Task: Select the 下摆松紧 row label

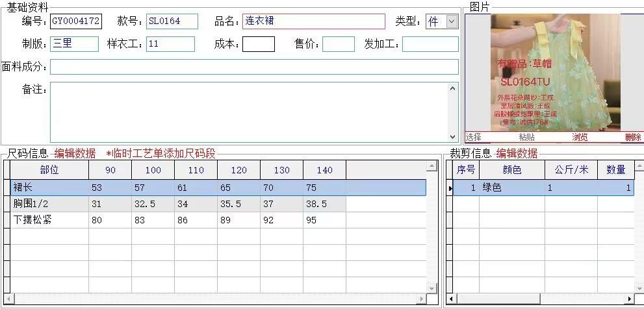Action: [49, 220]
